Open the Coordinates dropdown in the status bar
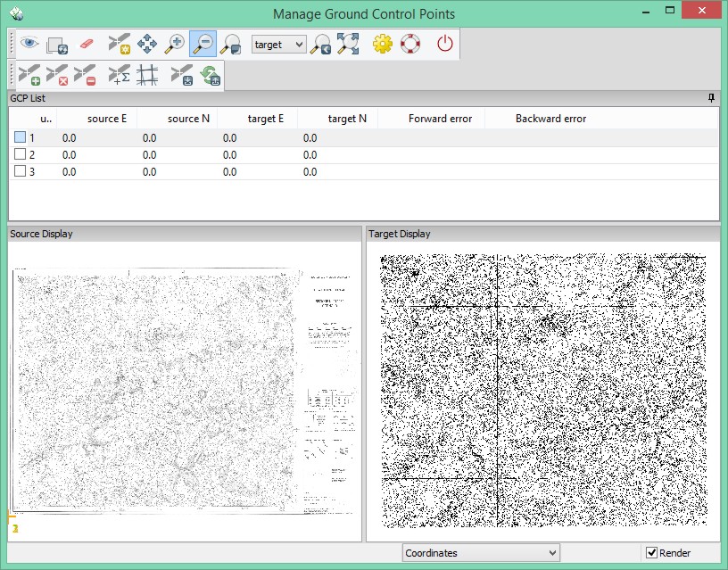Viewport: 728px width, 570px height. (481, 553)
